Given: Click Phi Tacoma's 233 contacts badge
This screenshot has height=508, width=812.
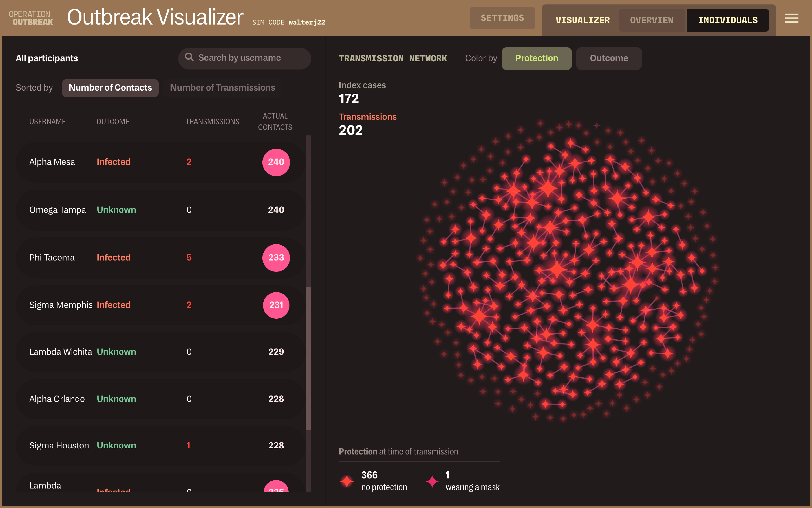Looking at the screenshot, I should coord(276,258).
